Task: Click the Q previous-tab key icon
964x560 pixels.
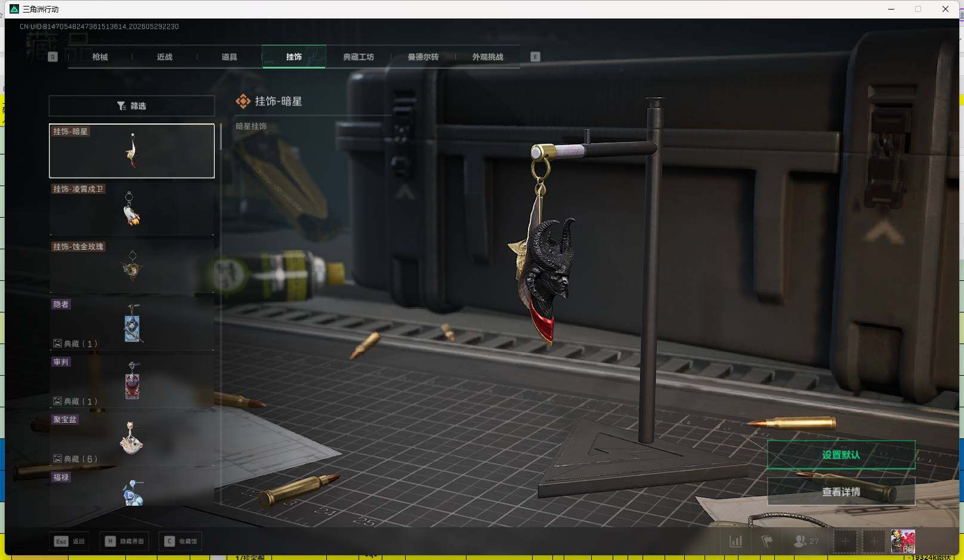Action: (x=52, y=57)
